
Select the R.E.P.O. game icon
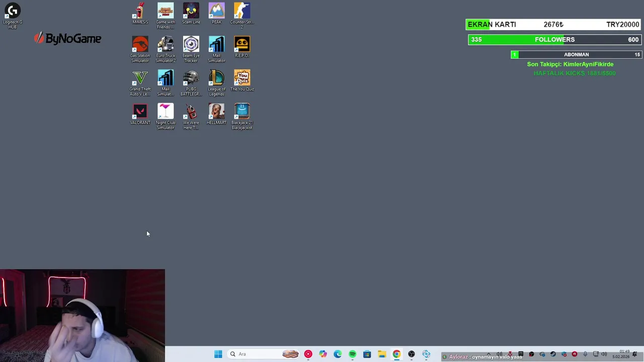pyautogui.click(x=242, y=47)
